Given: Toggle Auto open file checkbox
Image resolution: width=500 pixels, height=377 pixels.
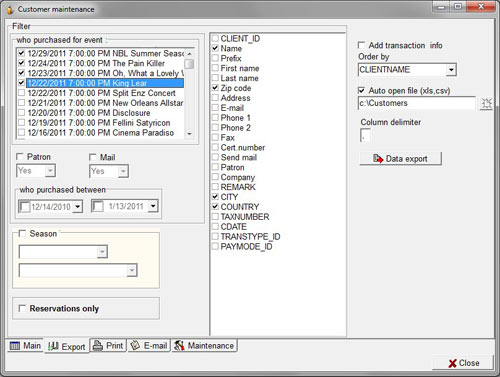Looking at the screenshot, I should click(x=361, y=90).
